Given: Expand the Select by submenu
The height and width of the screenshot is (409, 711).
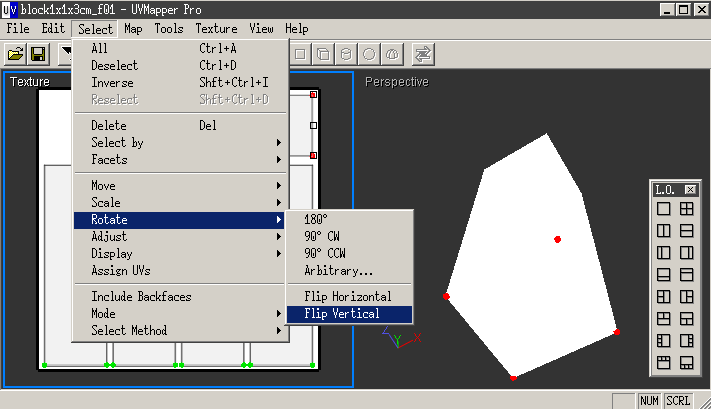Looking at the screenshot, I should (180, 143).
